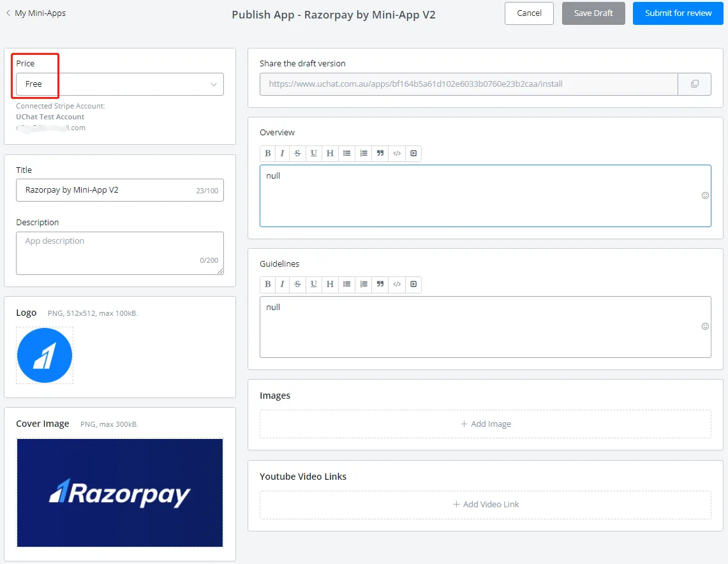
Task: Click the App description text area
Action: click(x=120, y=253)
